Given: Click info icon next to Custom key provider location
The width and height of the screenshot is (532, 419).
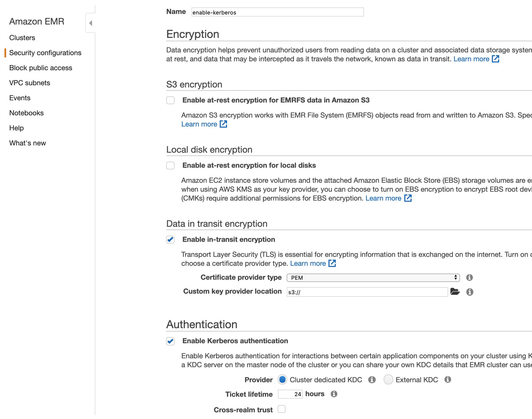Looking at the screenshot, I should click(470, 292).
